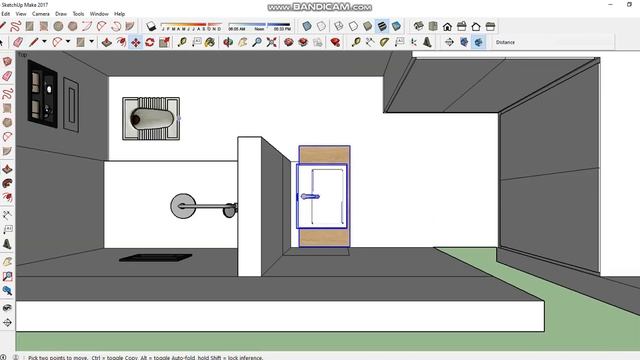Select the Rotate tool

(x=150, y=42)
